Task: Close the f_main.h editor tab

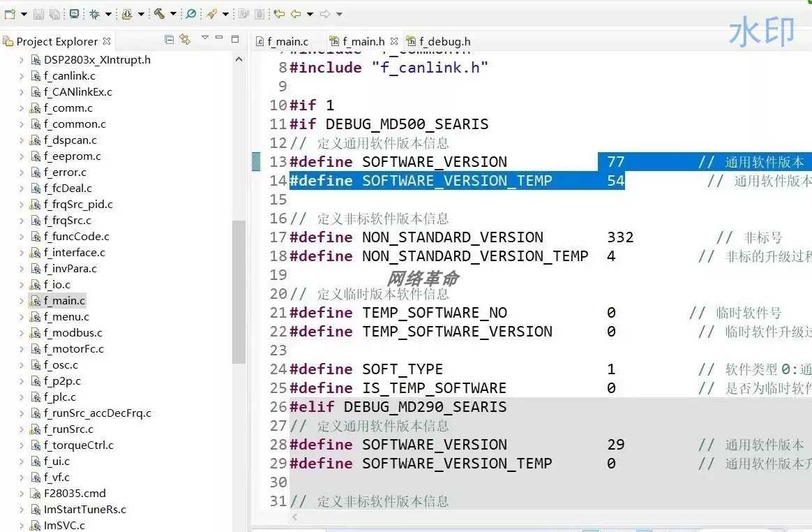Action: pos(394,41)
